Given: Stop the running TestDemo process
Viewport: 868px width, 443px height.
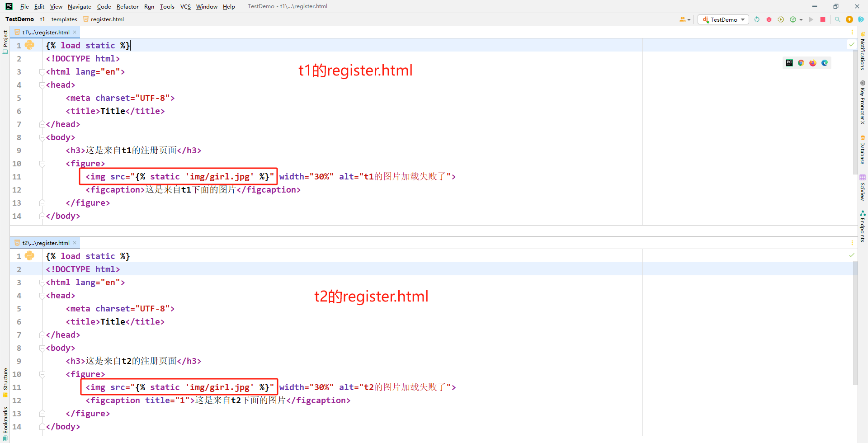Looking at the screenshot, I should (x=823, y=19).
